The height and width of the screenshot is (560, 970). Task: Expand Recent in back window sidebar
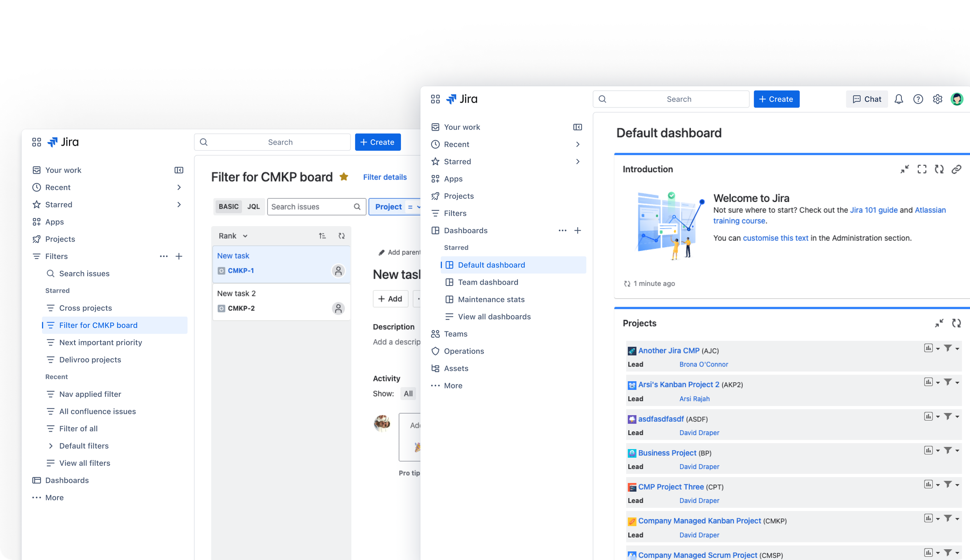[179, 188]
